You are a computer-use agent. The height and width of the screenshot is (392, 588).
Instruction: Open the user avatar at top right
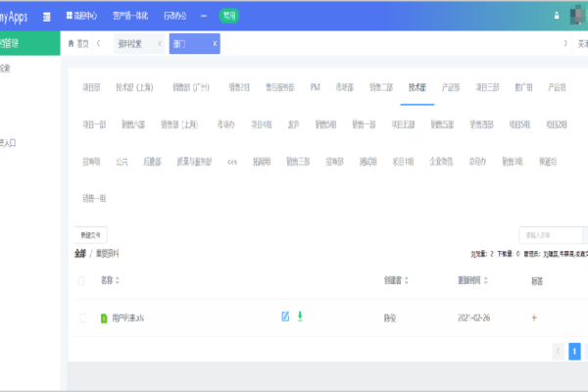578,16
